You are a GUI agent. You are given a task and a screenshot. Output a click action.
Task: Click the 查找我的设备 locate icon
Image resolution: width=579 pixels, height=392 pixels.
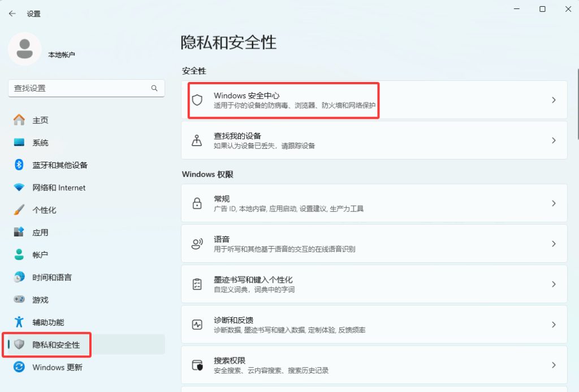point(197,140)
